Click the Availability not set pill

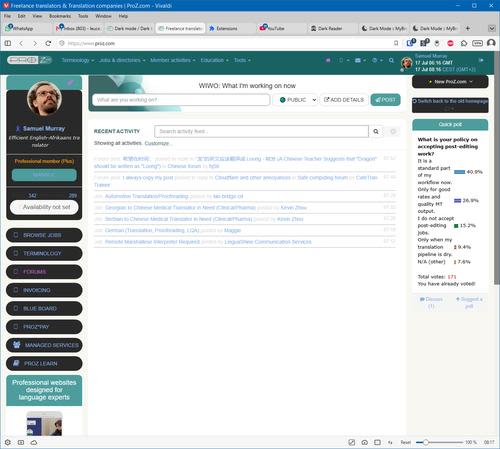pos(44,207)
